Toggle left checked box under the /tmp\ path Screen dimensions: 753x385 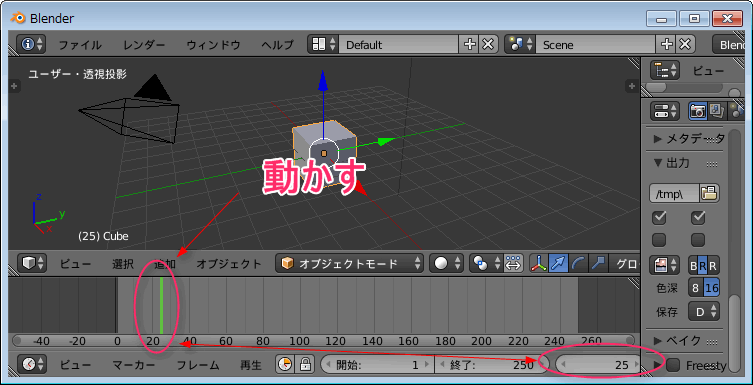pos(659,218)
